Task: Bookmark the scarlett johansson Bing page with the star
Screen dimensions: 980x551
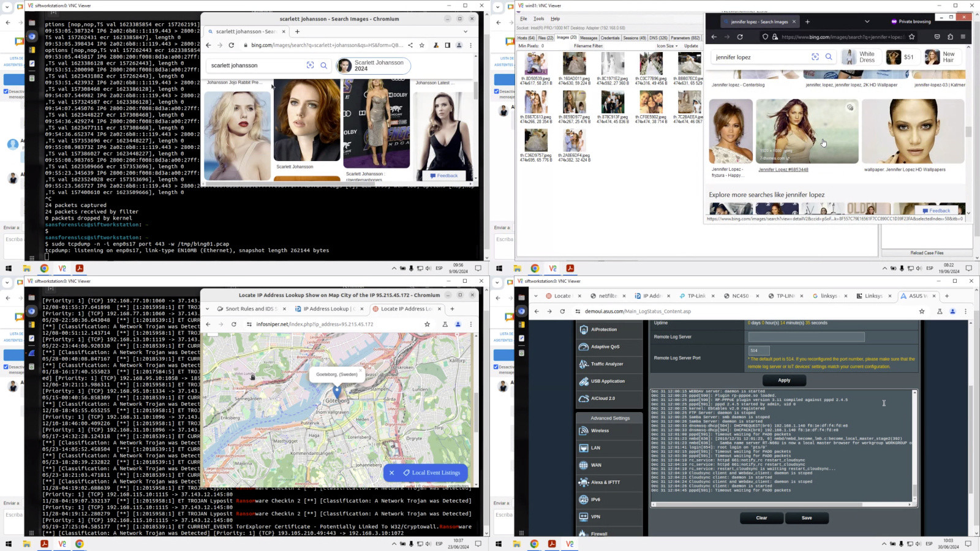Action: coord(421,45)
